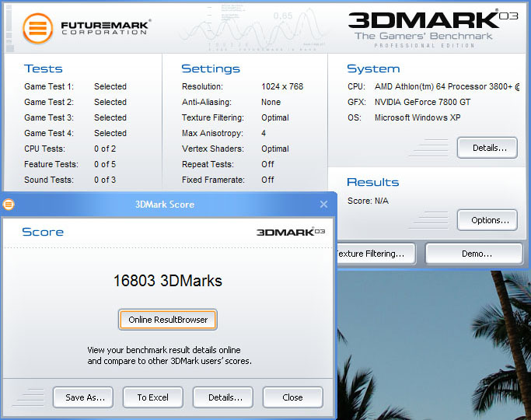This screenshot has height=420, width=531.
Task: Click the Save As... button
Action: click(x=83, y=397)
